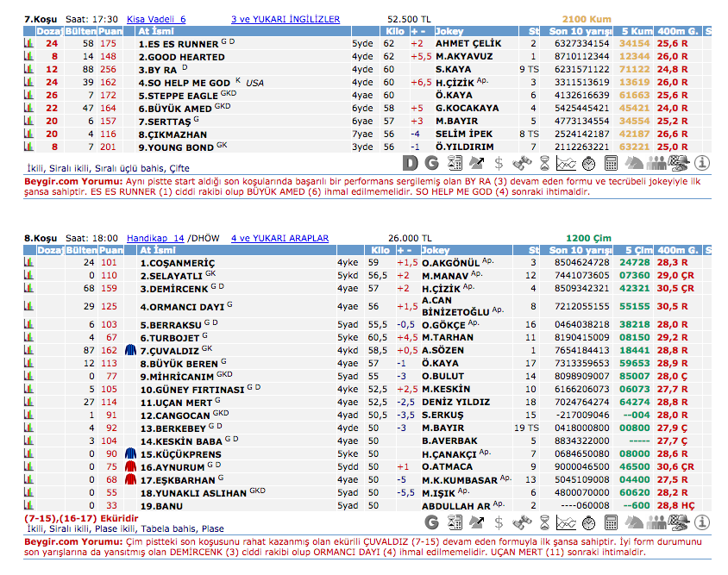Open bar chart icon beside ES ES RUNNER

coord(27,43)
